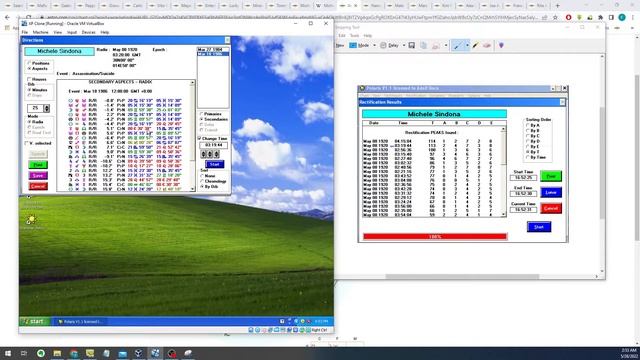The image size is (640, 360).
Task: Click the Change Time input field
Action: tap(213, 145)
